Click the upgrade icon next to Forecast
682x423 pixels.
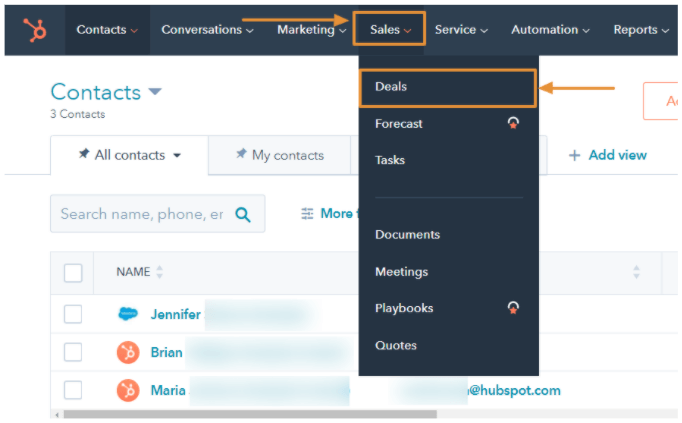(513, 123)
